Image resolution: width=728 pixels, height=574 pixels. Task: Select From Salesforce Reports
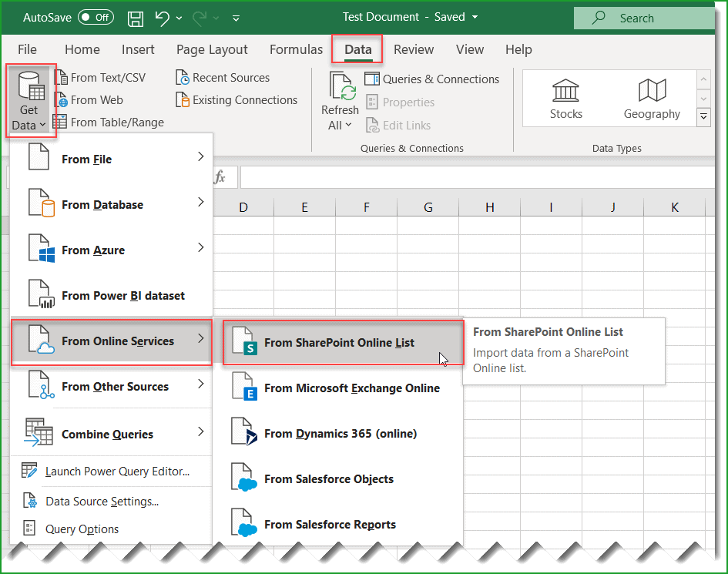click(338, 524)
